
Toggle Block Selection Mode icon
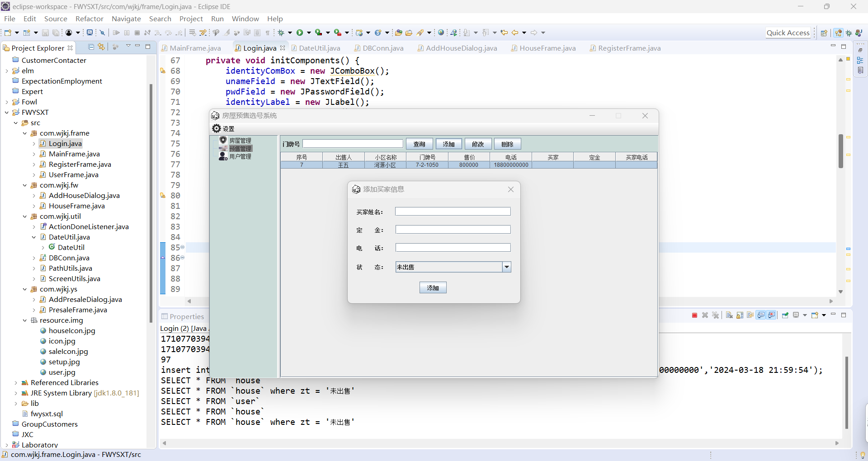coord(257,33)
